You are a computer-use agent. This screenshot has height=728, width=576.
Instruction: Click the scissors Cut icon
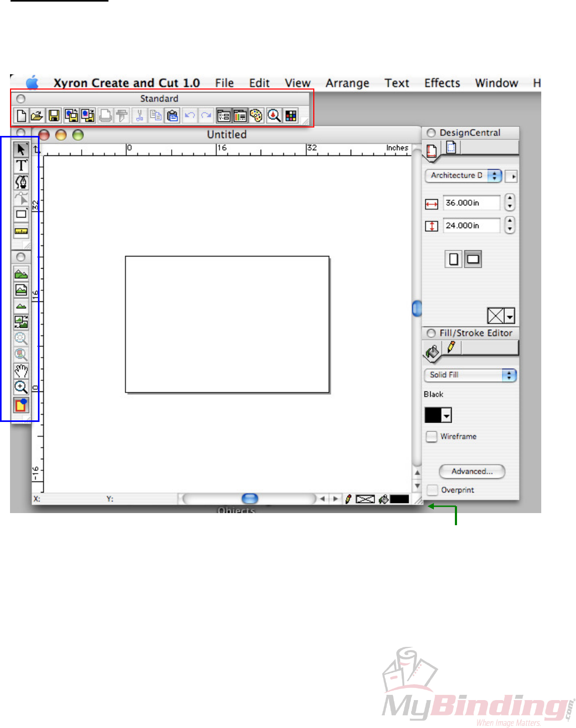[140, 115]
